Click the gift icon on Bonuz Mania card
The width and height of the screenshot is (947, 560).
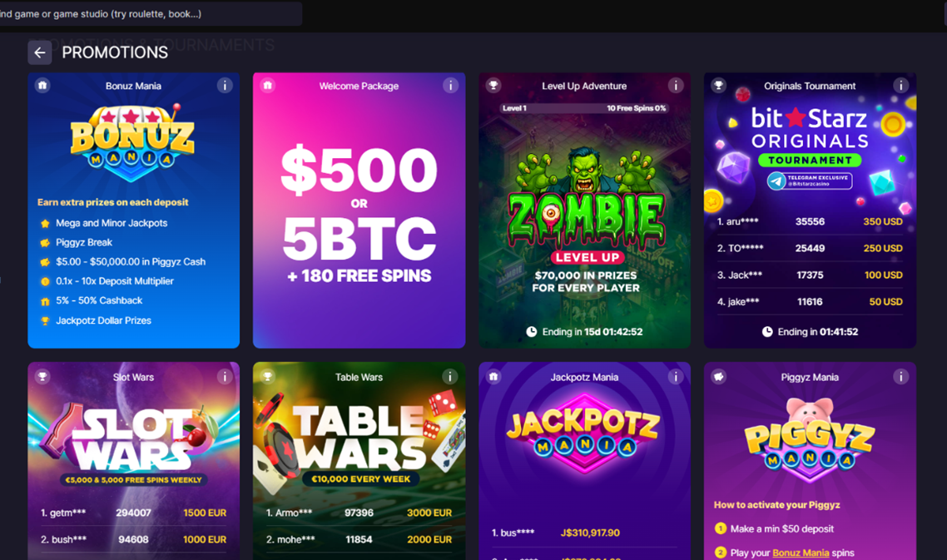click(42, 85)
